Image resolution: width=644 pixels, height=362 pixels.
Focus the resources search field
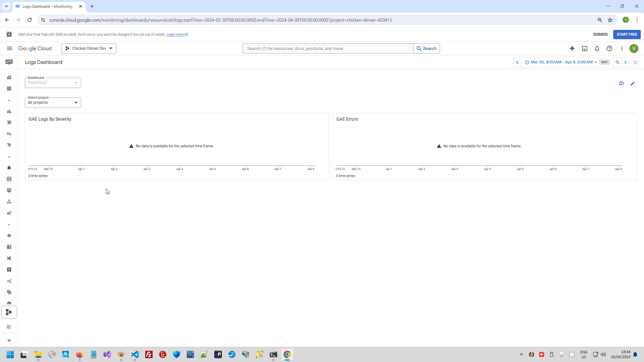coord(328,49)
